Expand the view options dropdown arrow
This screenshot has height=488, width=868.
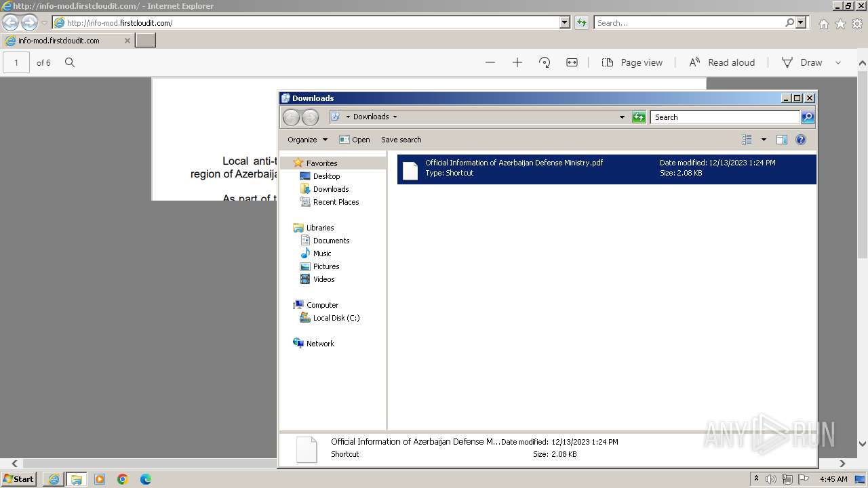[764, 140]
